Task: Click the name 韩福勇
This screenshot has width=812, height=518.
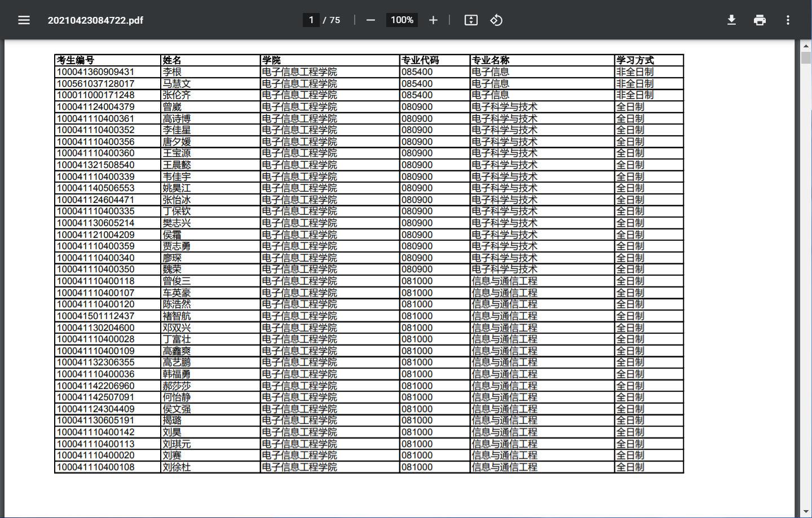Action: [176, 374]
